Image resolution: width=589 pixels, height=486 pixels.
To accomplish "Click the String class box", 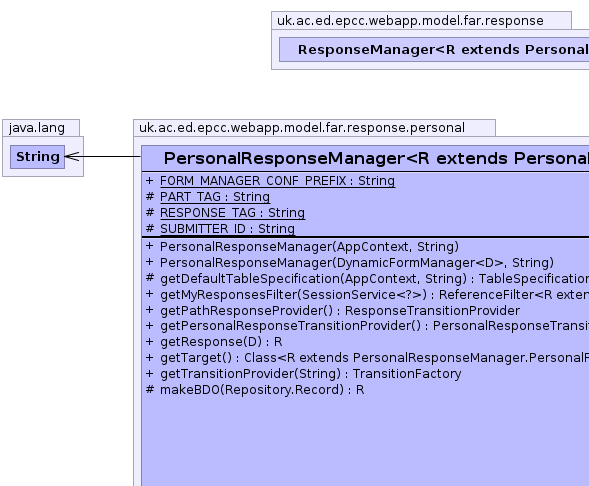I will click(38, 157).
